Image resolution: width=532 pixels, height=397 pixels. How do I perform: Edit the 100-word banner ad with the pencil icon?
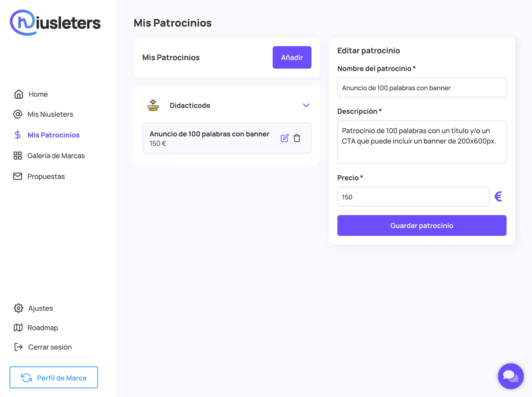point(285,138)
